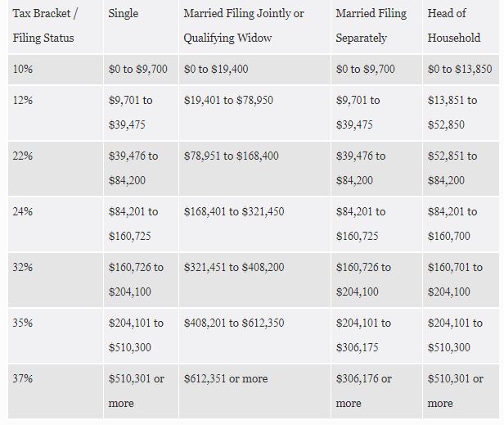The image size is (504, 425).
Task: Select the 37% bracket row label
Action: click(23, 378)
